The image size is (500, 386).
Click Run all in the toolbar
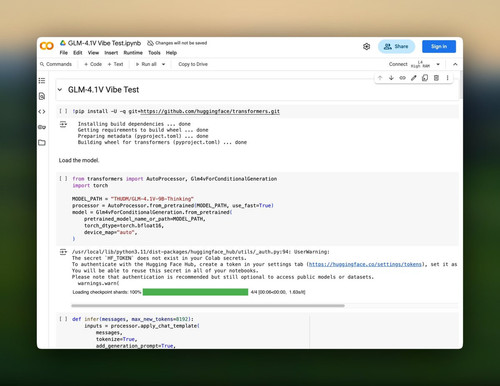[x=146, y=64]
